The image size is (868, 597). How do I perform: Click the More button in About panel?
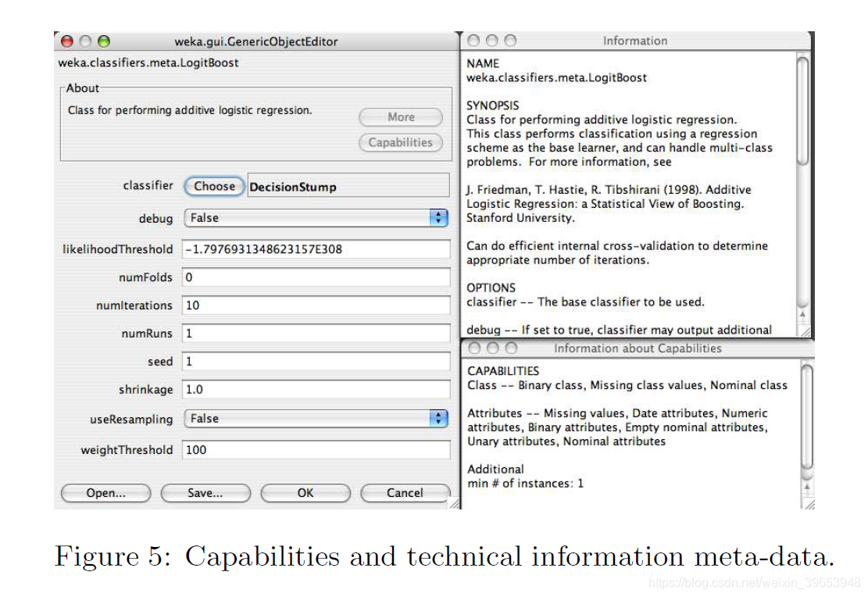click(x=401, y=117)
